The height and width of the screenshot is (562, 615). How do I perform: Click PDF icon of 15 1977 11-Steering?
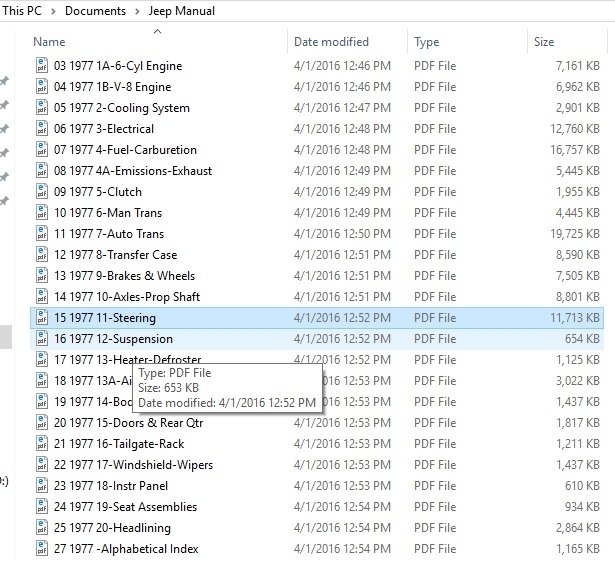pos(42,317)
